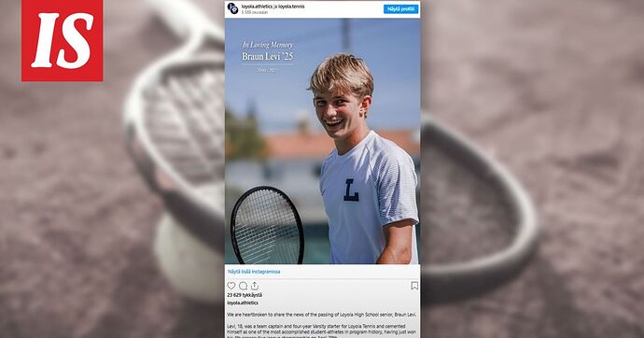Click the caption sentence starting We are heartbroken
The height and width of the screenshot is (338, 644).
click(322, 314)
